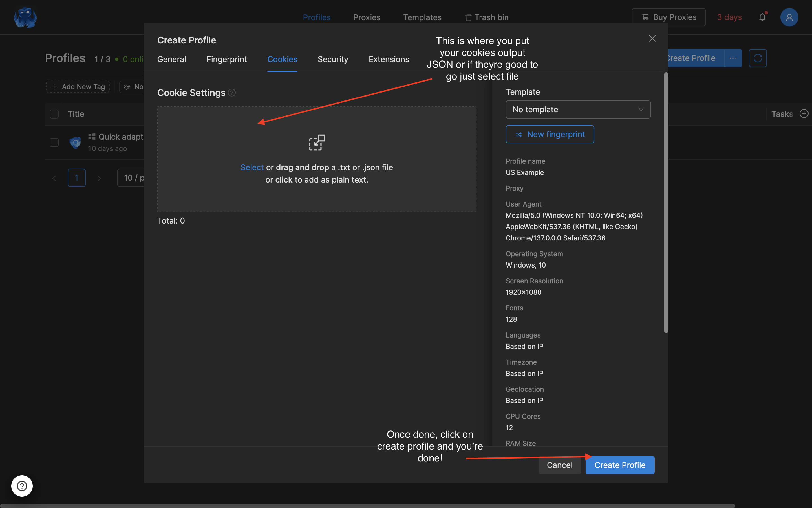Click the Quick adapt profile avatar icon
This screenshot has height=508, width=812.
pyautogui.click(x=75, y=143)
